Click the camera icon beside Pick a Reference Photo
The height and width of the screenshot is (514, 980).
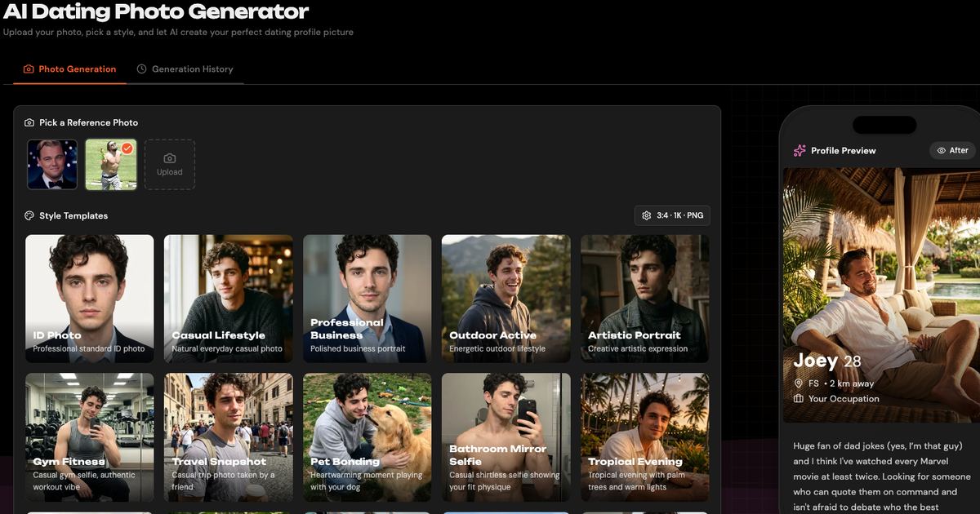[29, 122]
